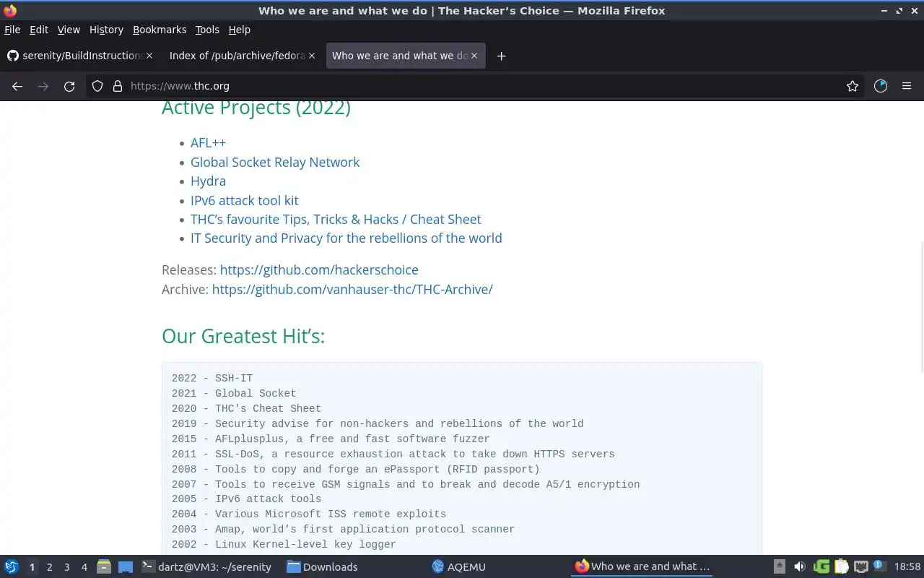Open file manager icon in taskbar
This screenshot has width=924, height=578.
coord(104,567)
